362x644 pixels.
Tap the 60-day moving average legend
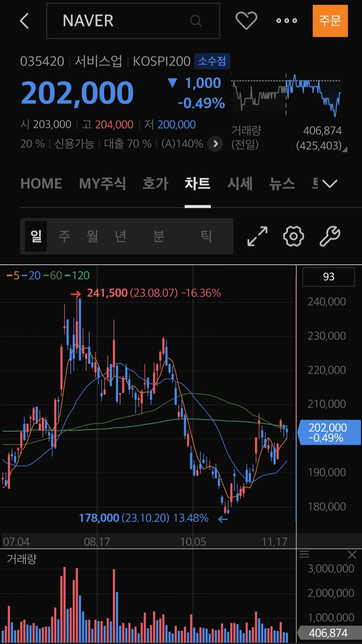coord(53,276)
